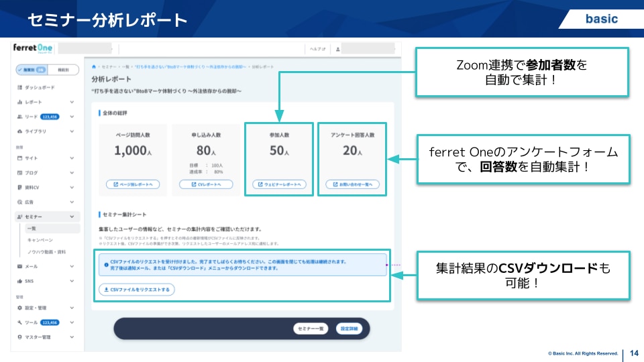Expand the レポート sidebar menu chevron
The image size is (644, 362).
pos(72,102)
